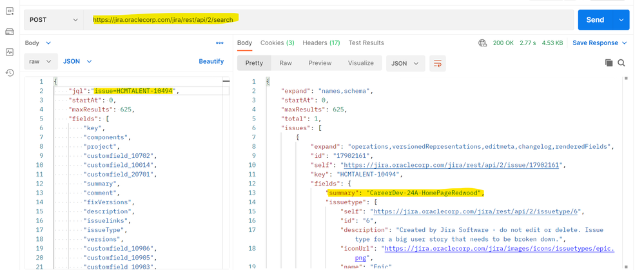Open the request JSON language dropdown
The height and width of the screenshot is (270, 644).
coord(77,61)
